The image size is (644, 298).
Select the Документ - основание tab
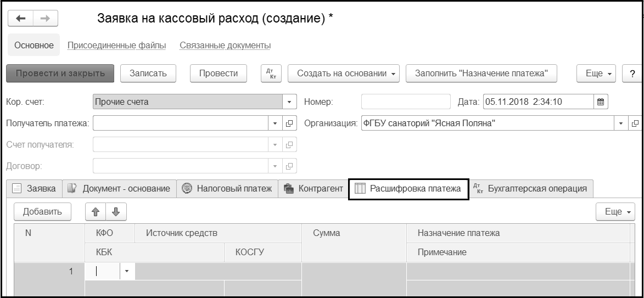pyautogui.click(x=119, y=189)
